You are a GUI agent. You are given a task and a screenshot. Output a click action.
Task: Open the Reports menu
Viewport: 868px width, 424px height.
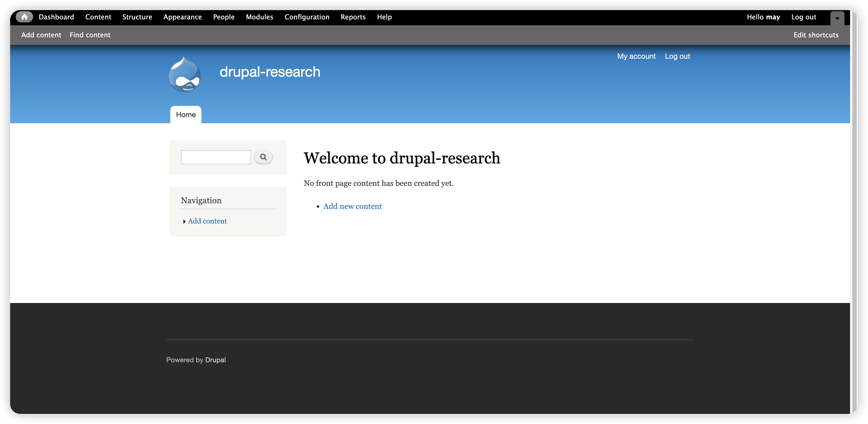click(353, 17)
